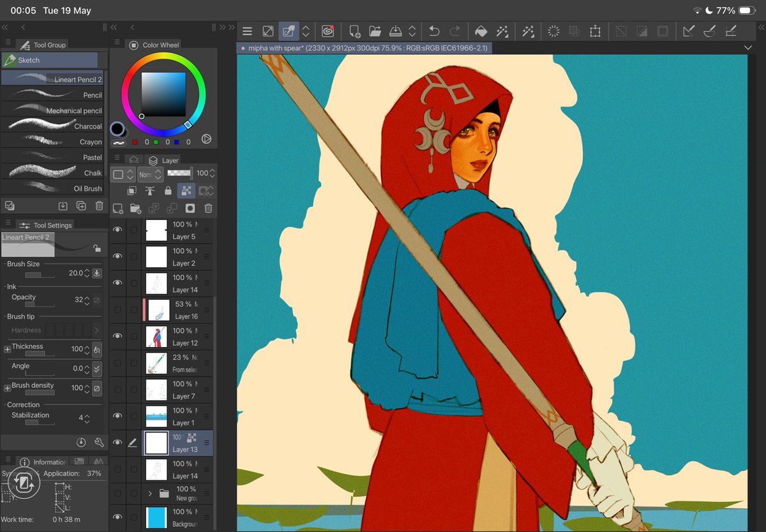Expand the New group folder layer
This screenshot has height=532, width=766.
[x=150, y=493]
